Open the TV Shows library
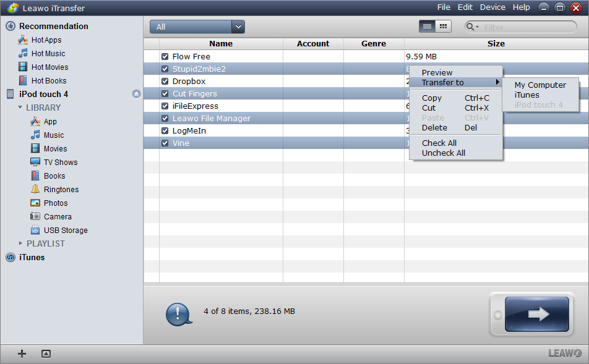This screenshot has height=364, width=589. [61, 162]
